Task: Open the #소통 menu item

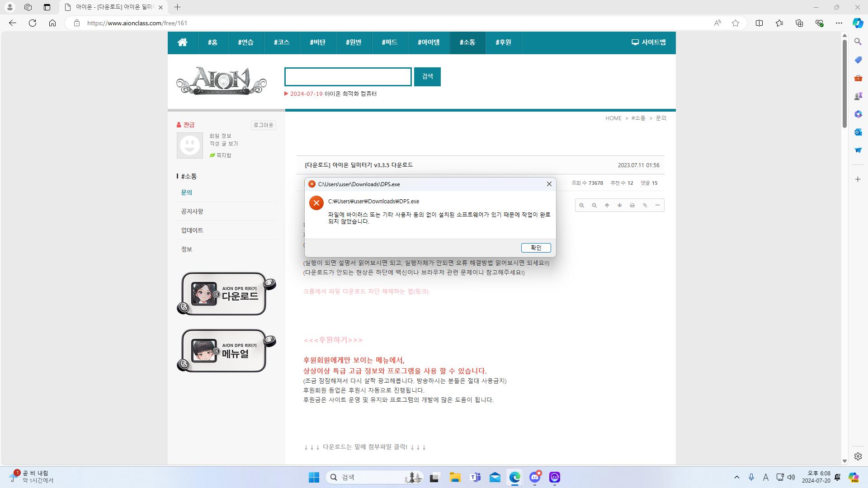Action: pos(467,42)
